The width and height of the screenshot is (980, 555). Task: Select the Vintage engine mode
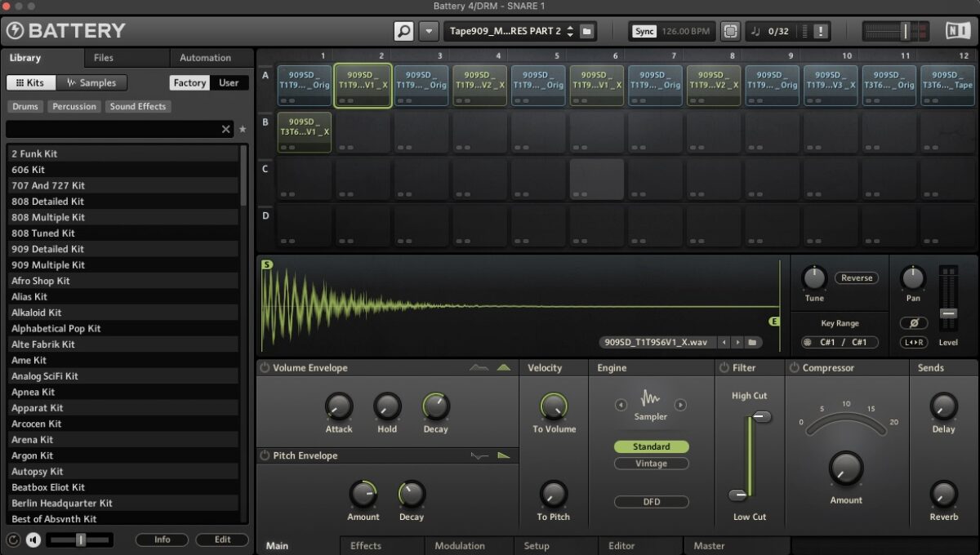click(651, 464)
